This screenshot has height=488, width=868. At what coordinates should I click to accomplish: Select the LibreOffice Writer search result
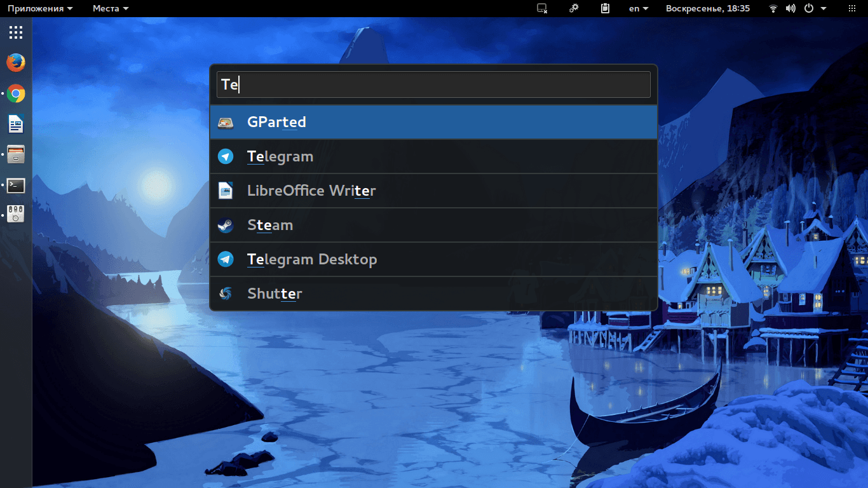coord(433,191)
